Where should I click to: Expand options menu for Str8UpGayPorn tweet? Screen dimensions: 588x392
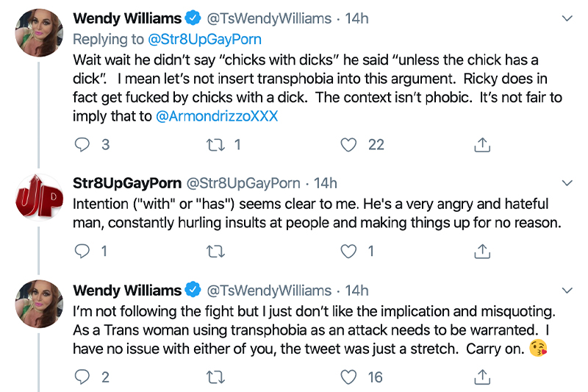(567, 182)
